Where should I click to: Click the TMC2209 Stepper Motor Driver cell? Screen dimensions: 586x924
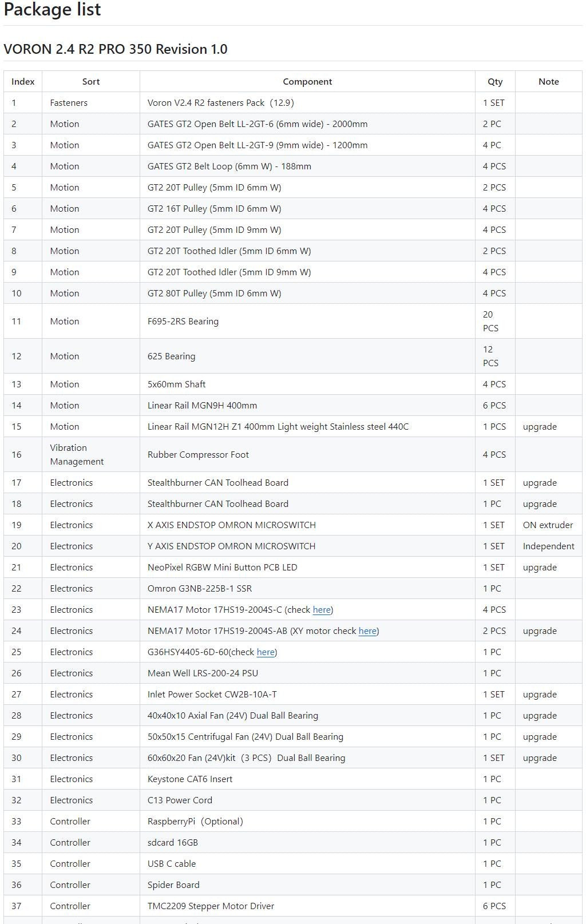pos(307,906)
